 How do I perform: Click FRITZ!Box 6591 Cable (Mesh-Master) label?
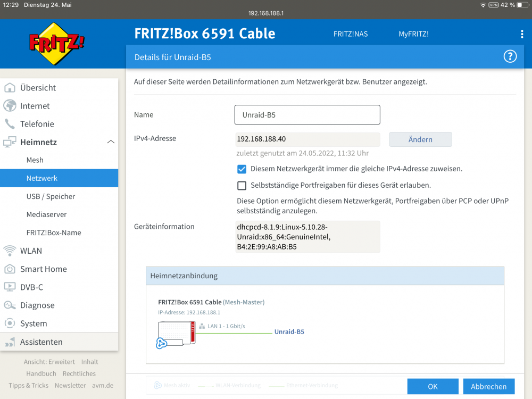(211, 302)
